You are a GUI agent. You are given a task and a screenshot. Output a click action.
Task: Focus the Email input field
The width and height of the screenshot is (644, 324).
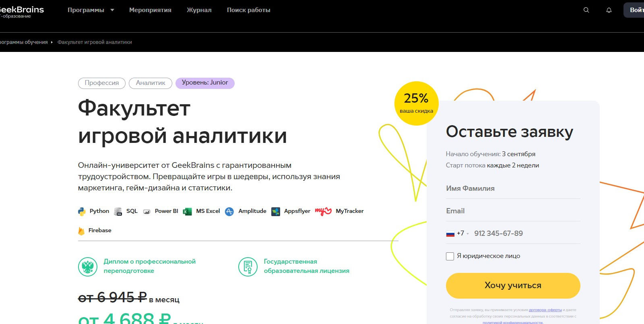(513, 211)
